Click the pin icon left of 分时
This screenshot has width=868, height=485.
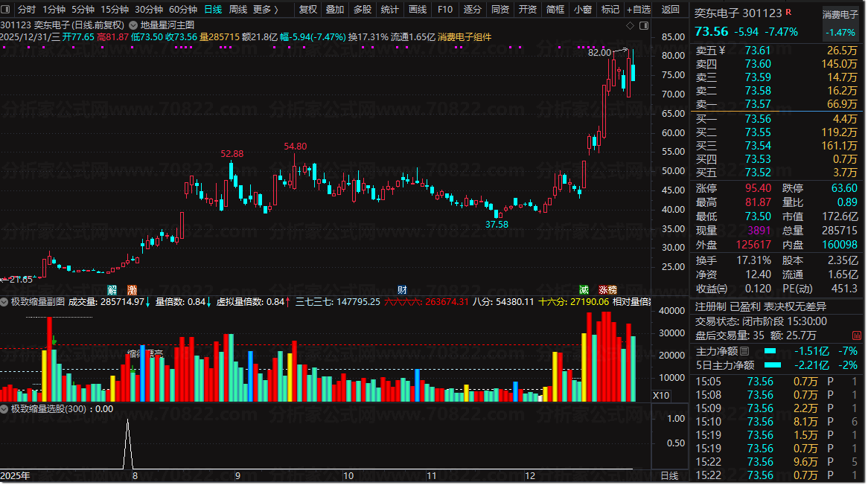tap(7, 10)
